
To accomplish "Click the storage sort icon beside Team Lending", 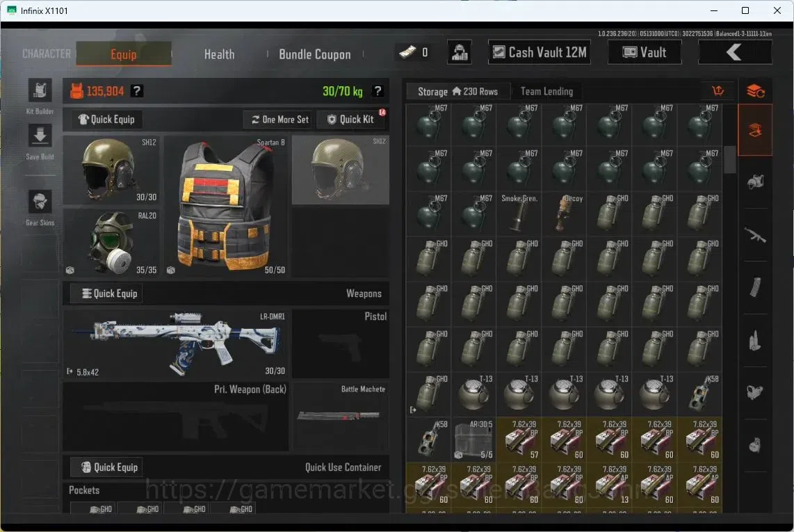I will pos(718,91).
